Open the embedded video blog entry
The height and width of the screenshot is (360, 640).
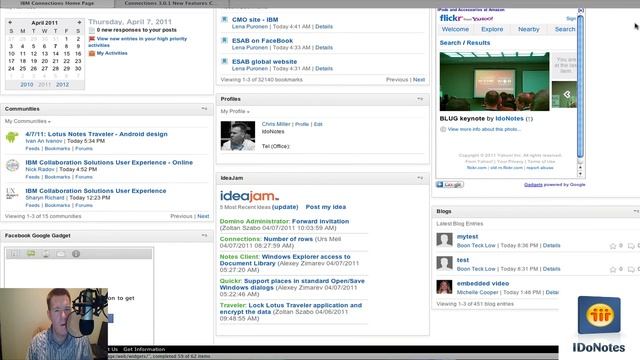[x=483, y=283]
